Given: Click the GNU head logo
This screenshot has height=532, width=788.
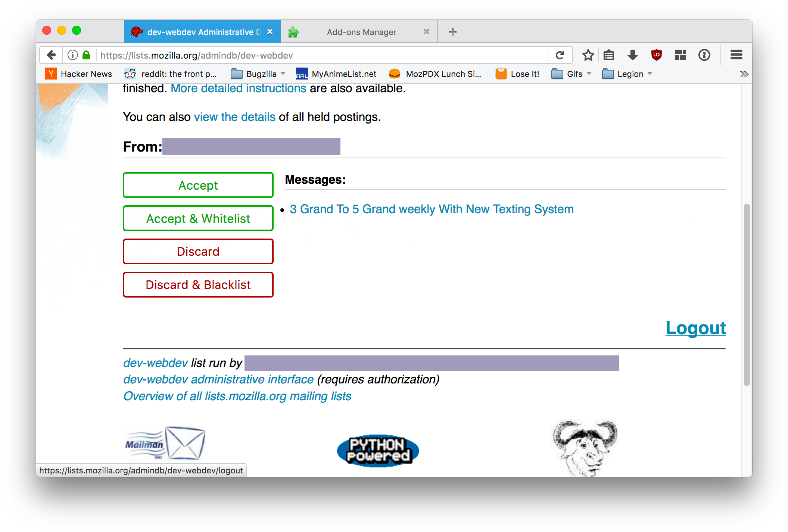Looking at the screenshot, I should [x=585, y=448].
